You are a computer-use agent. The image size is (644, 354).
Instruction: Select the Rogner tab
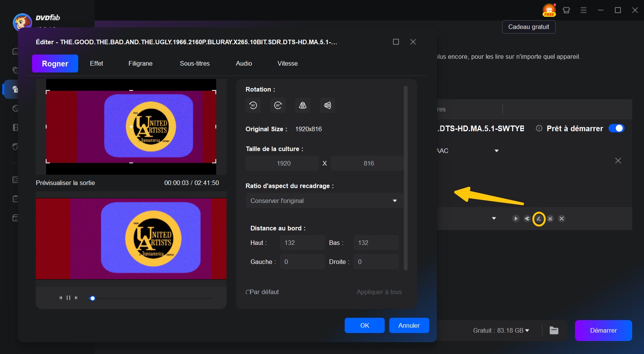click(x=55, y=64)
